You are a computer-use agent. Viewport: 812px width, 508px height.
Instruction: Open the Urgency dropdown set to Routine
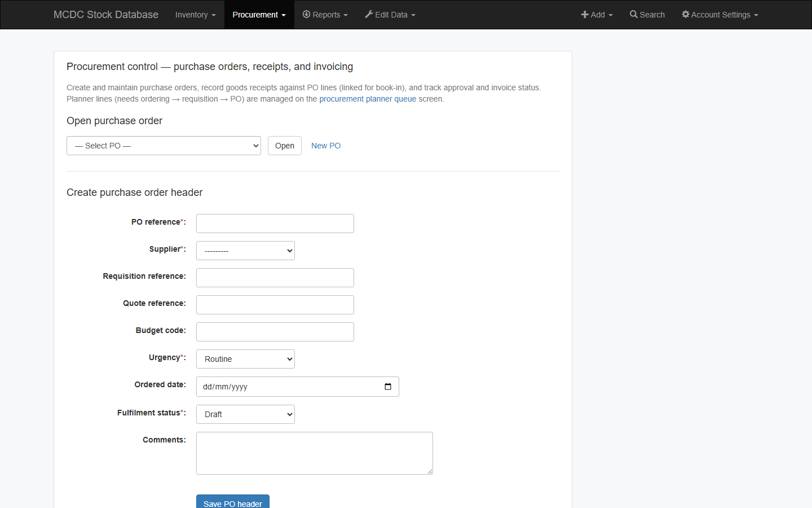coord(245,359)
